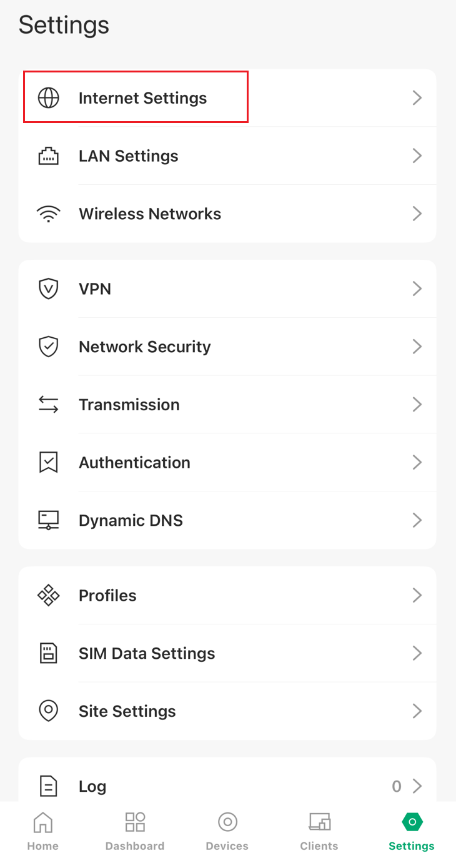Expand Internet Settings with its chevron

417,98
